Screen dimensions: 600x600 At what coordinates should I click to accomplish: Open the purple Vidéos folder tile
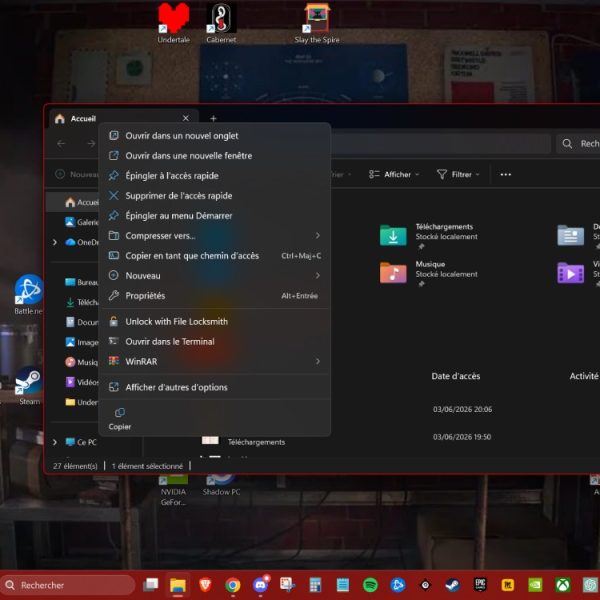[578, 273]
